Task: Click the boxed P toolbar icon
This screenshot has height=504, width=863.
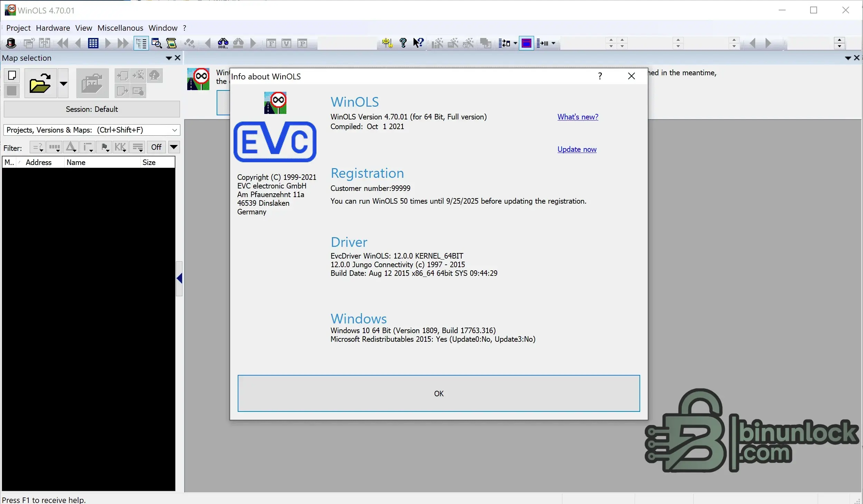Action: tap(302, 43)
